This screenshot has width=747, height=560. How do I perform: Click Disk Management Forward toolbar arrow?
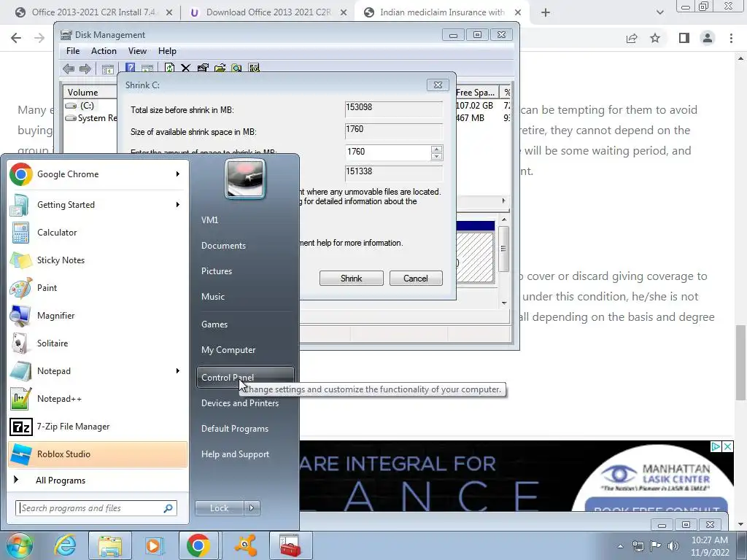click(x=85, y=69)
